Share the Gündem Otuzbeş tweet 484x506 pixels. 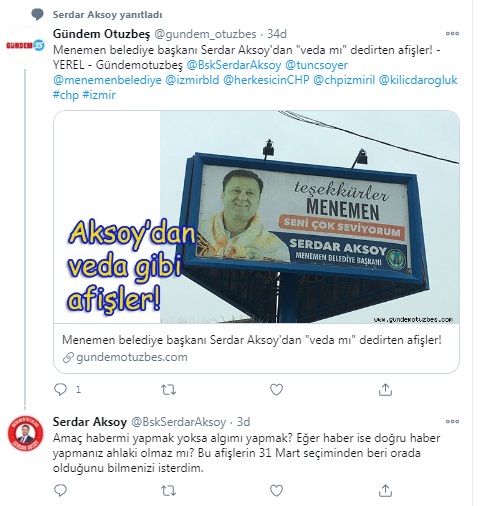coord(385,389)
